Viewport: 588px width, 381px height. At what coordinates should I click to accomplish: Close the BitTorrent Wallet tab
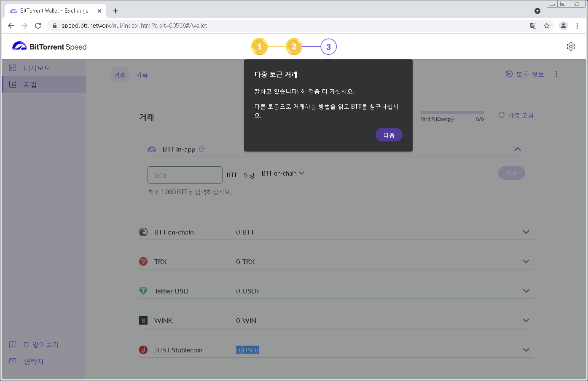tap(99, 11)
